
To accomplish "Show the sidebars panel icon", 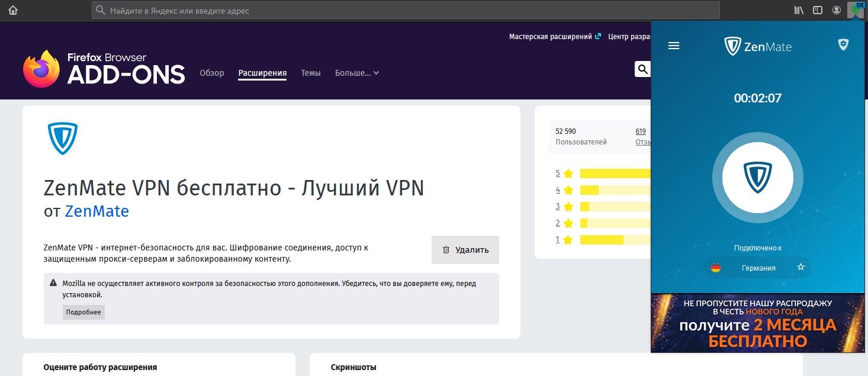I will (x=818, y=10).
